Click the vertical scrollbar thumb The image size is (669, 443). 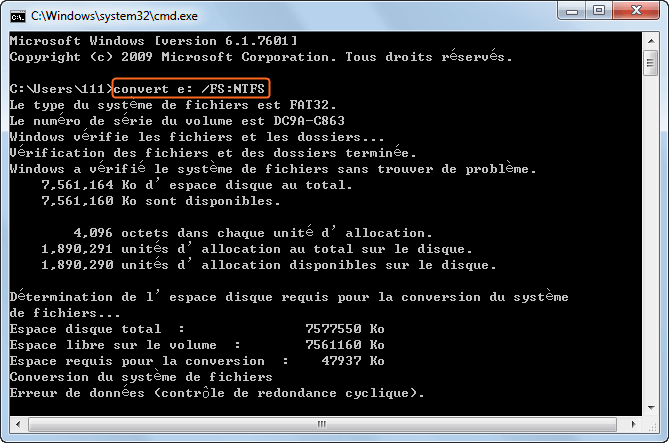tap(651, 63)
